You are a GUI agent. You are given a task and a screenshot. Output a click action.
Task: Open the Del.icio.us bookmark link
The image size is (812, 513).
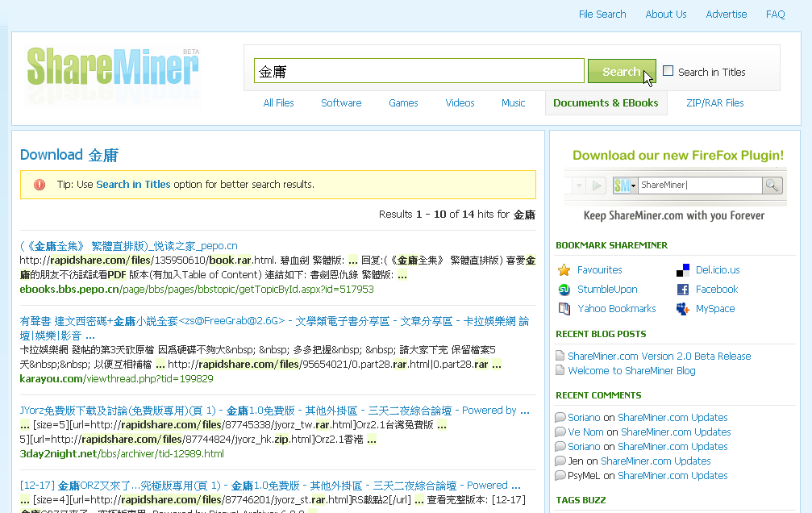(x=718, y=270)
